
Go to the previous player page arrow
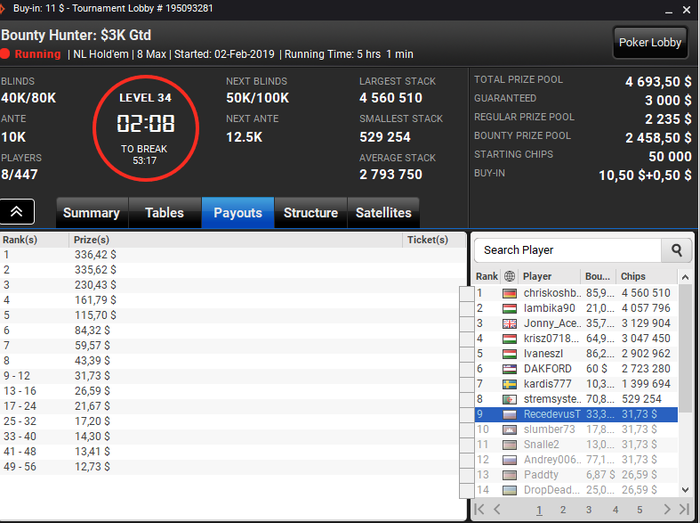tap(497, 509)
